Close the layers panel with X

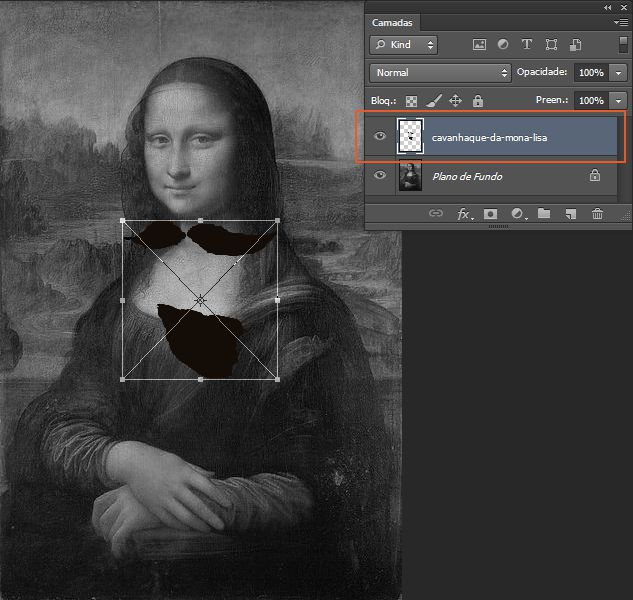coord(624,8)
